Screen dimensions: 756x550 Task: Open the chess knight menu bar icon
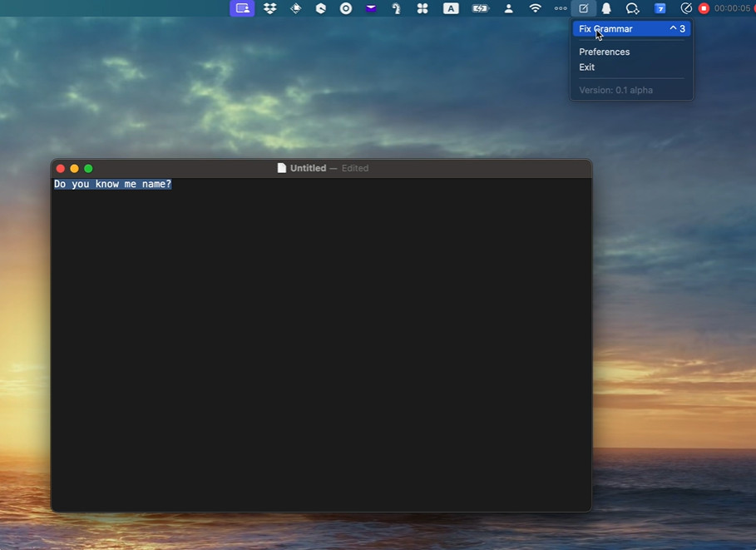click(397, 8)
